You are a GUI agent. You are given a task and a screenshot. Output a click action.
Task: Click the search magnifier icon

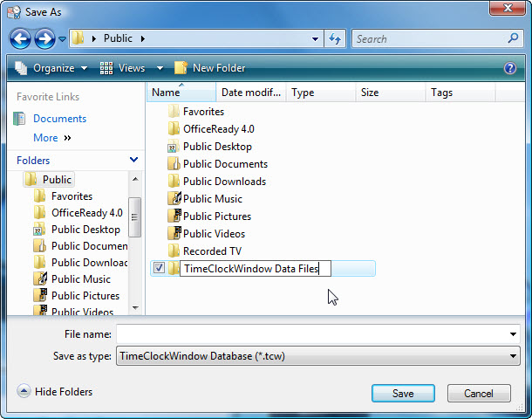513,38
